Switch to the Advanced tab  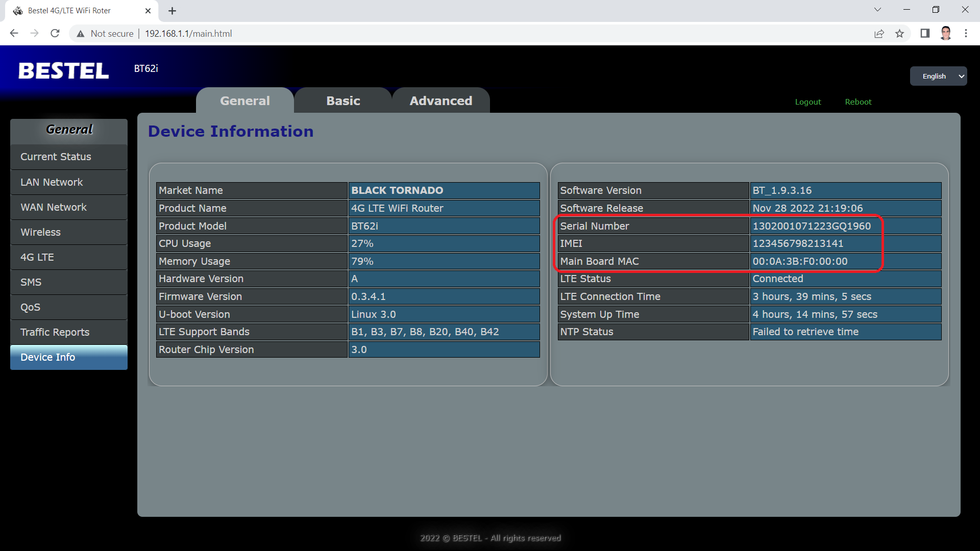pos(440,101)
